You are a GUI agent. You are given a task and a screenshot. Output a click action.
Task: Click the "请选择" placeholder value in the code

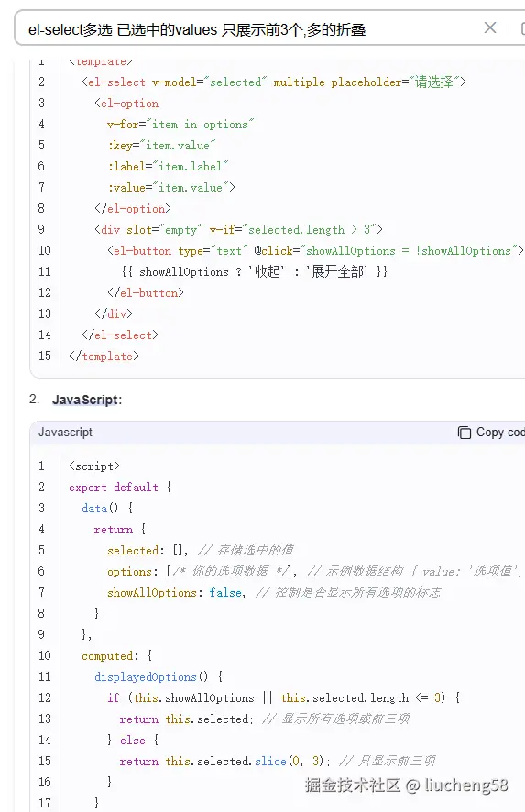(x=434, y=82)
